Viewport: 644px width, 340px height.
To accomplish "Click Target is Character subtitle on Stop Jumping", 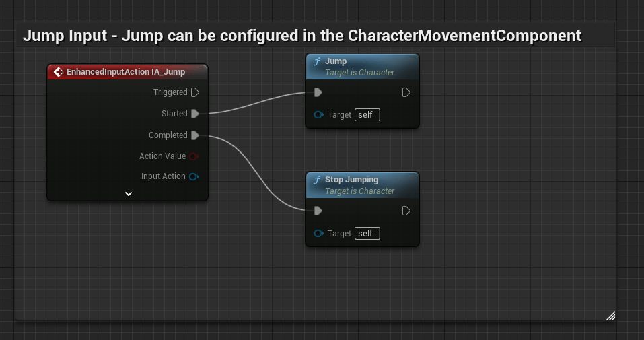I will [x=359, y=191].
